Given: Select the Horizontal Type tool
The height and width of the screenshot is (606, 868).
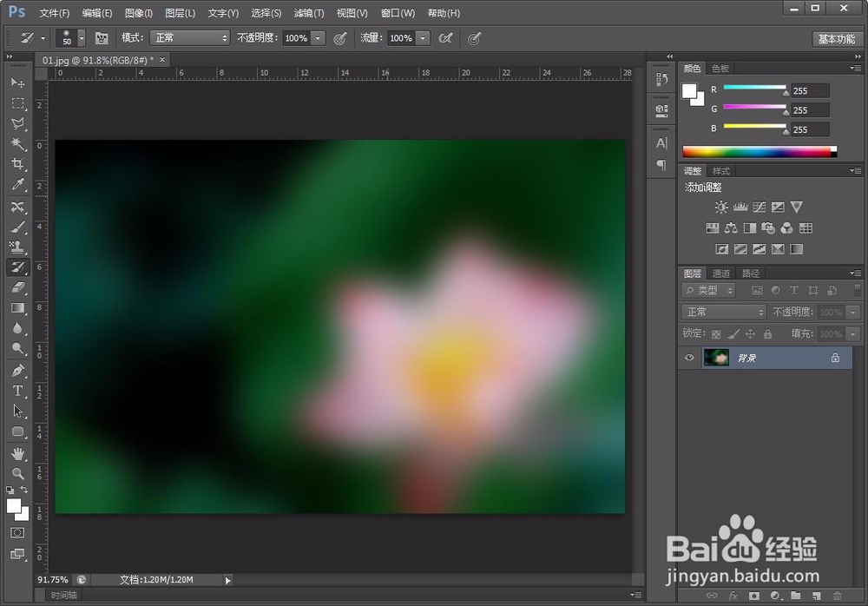Looking at the screenshot, I should [18, 391].
